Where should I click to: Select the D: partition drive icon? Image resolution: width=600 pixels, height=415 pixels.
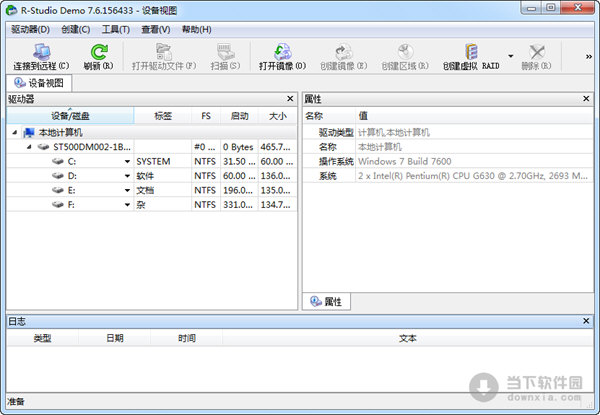[x=58, y=176]
